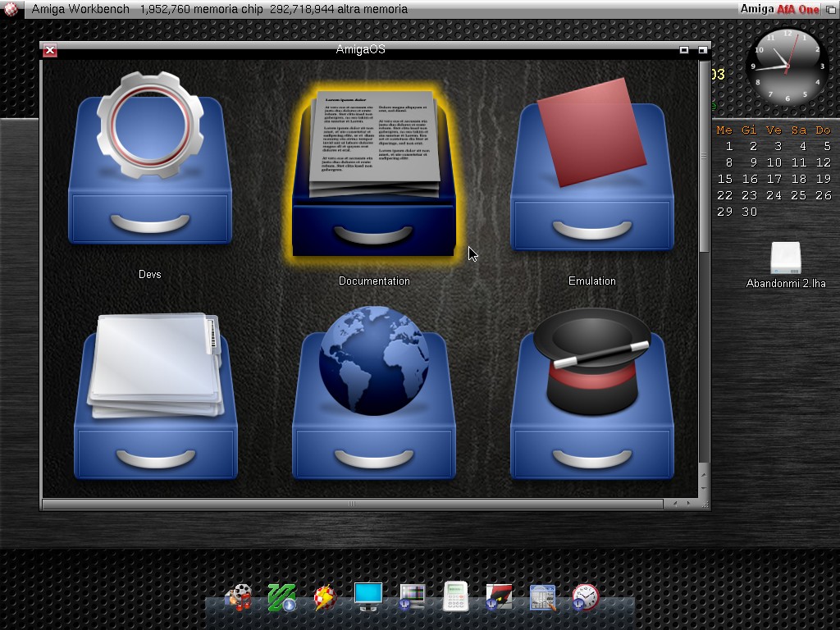
Task: Select day 17 in the desktop calendar
Action: tap(774, 179)
